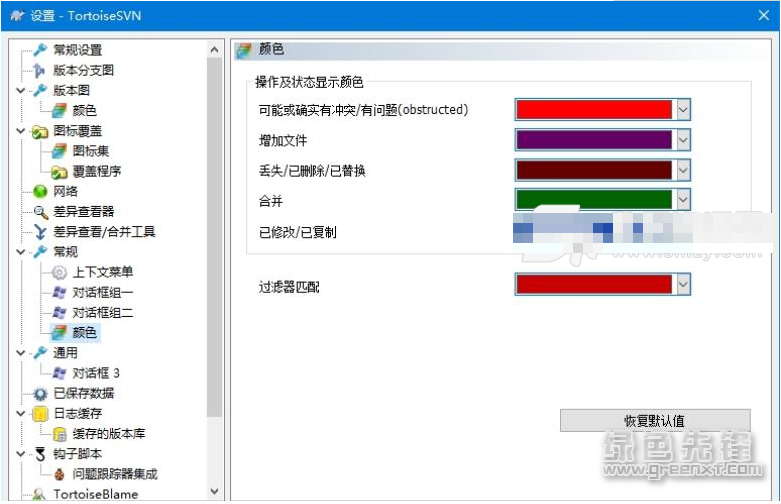
Task: Click the 图标集 icon
Action: [x=59, y=150]
